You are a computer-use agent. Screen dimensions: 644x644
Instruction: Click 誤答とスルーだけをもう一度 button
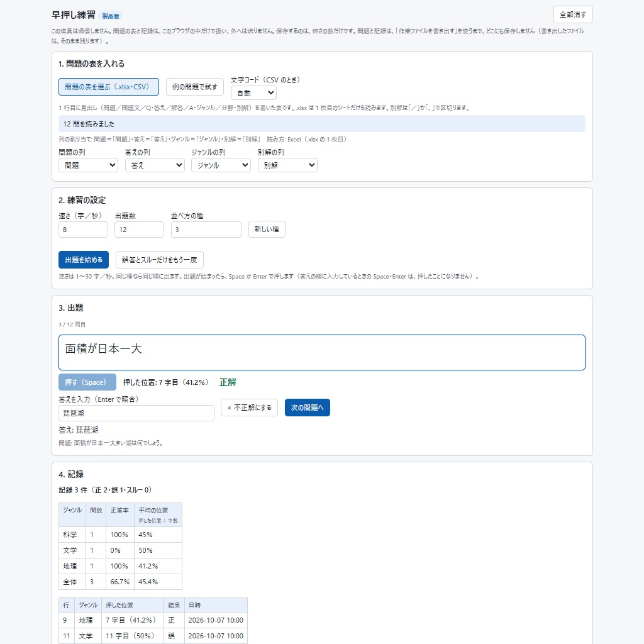(x=160, y=260)
